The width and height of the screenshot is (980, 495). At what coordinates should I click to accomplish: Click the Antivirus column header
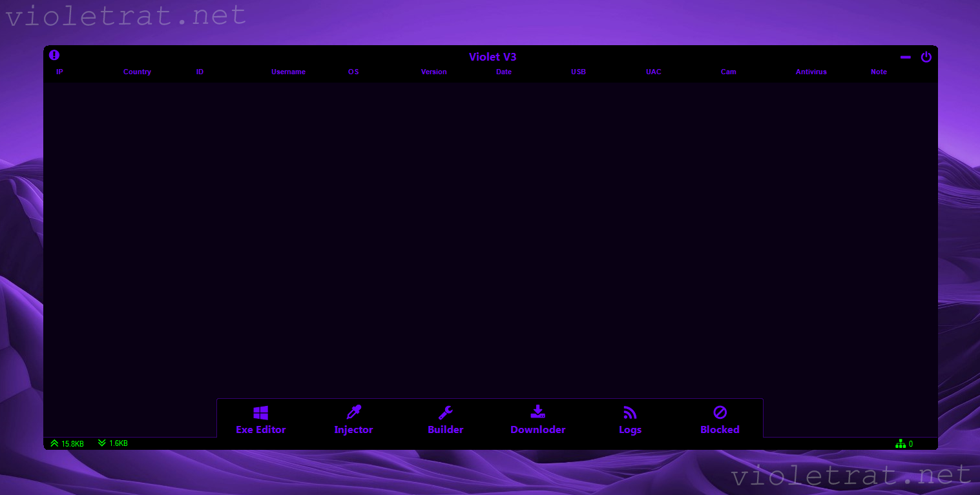(811, 72)
